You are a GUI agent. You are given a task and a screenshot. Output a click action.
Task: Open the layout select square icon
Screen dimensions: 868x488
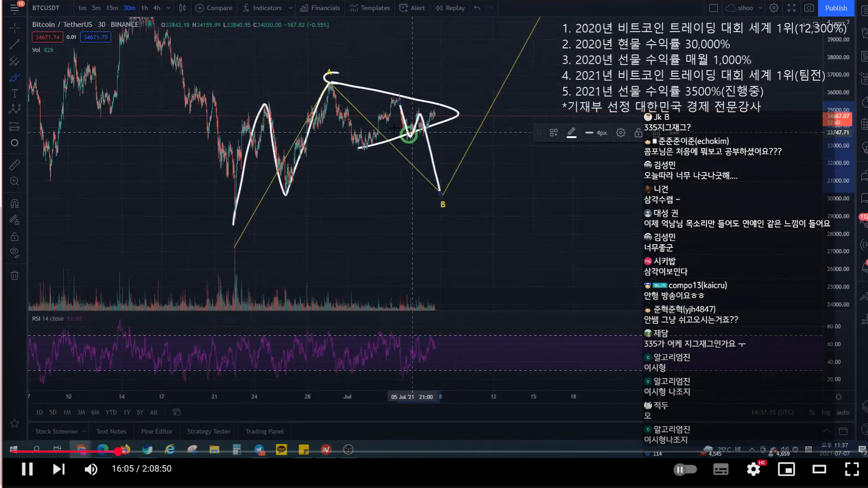(x=713, y=8)
